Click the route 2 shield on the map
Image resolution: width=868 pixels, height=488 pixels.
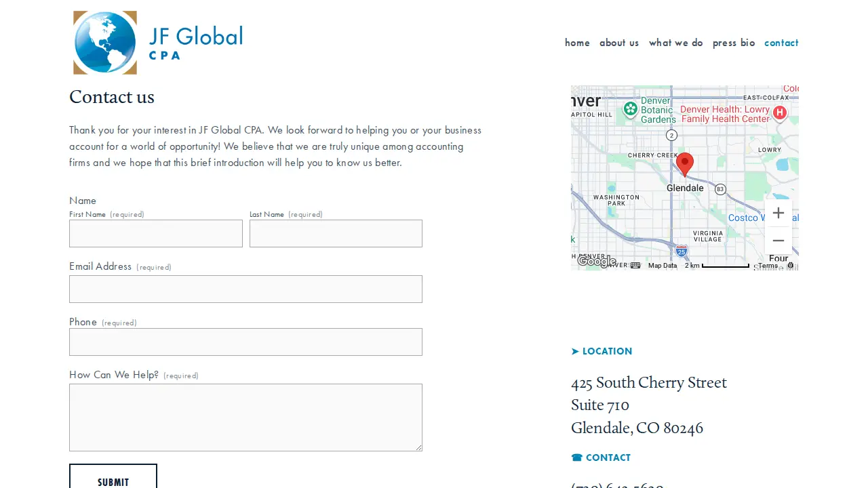click(x=671, y=136)
